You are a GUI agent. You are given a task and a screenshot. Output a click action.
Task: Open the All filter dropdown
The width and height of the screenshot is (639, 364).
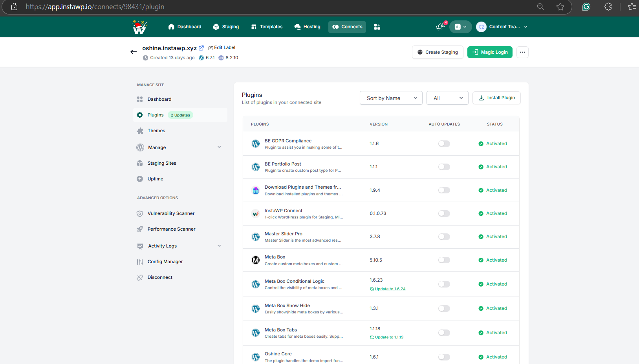pos(447,98)
